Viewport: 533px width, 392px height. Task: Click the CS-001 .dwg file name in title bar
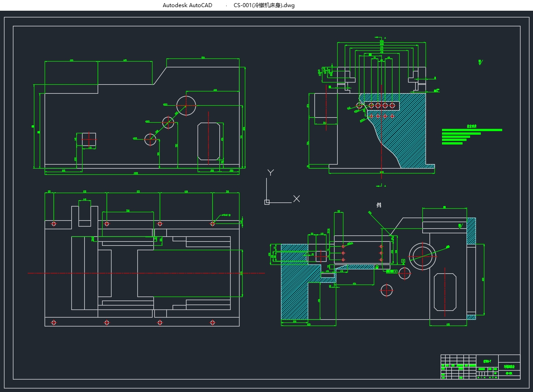click(x=264, y=5)
